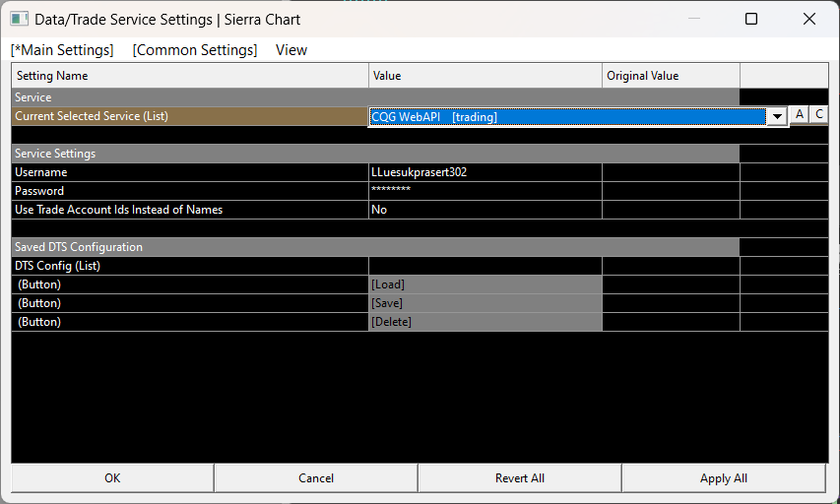
Task: Click the Username value field
Action: tap(485, 172)
